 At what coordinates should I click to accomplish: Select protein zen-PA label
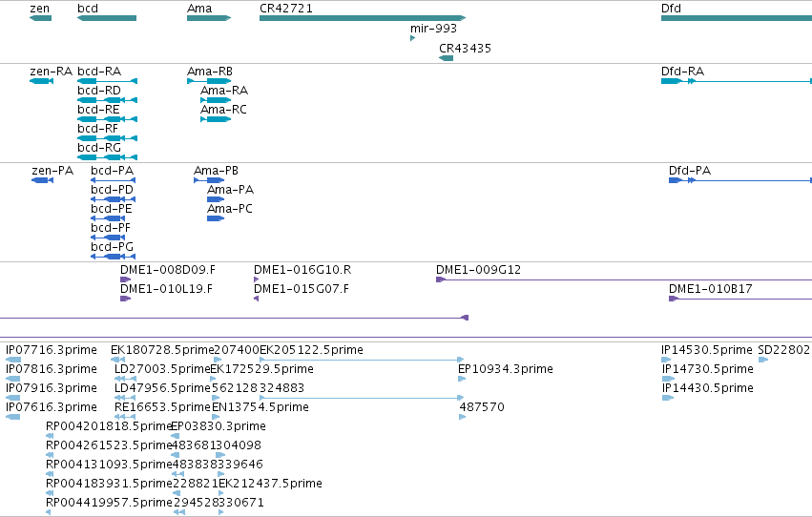(52, 171)
